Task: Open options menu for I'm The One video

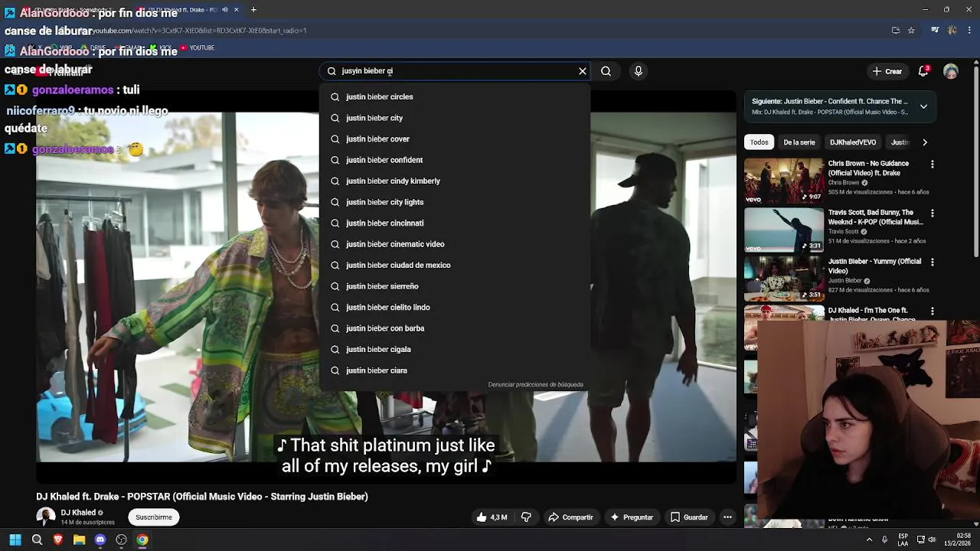Action: click(932, 311)
